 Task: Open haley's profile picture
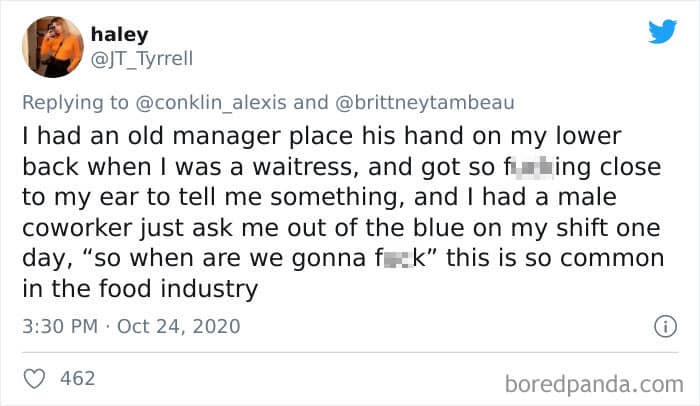pyautogui.click(x=54, y=46)
